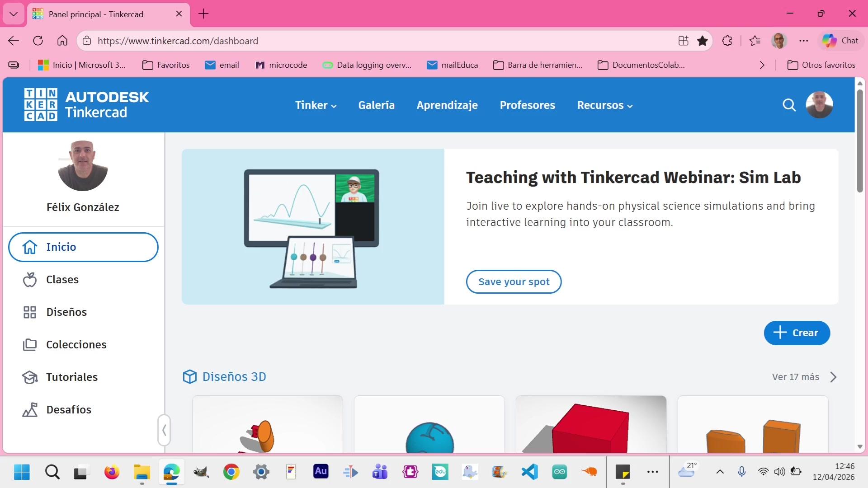Go to Aprendizaje menu item
This screenshot has width=868, height=488.
tap(447, 105)
